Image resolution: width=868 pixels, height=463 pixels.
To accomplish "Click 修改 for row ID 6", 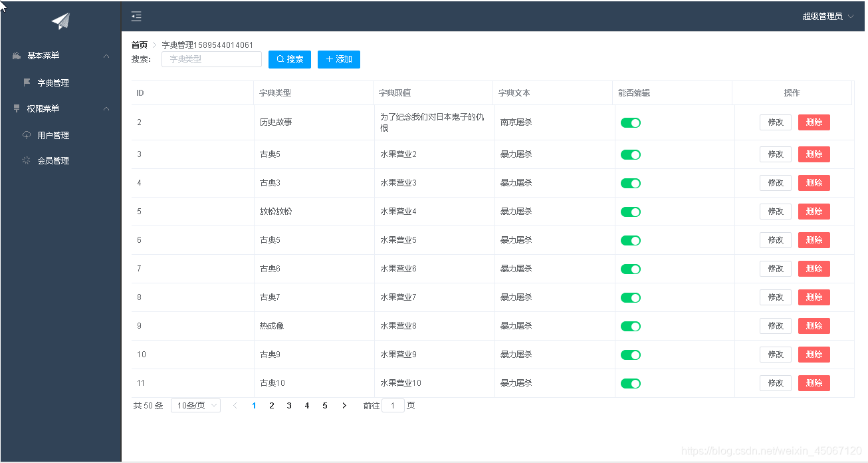I will pyautogui.click(x=776, y=240).
